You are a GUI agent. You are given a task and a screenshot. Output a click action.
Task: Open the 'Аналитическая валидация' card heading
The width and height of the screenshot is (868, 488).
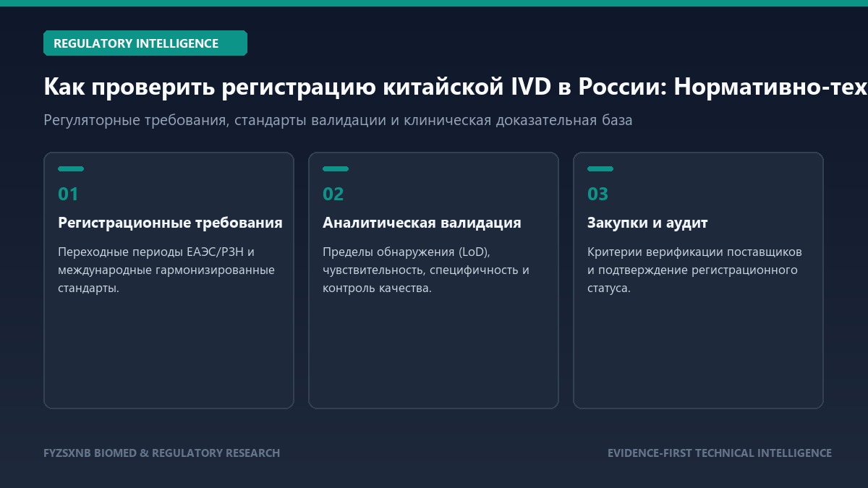click(x=422, y=223)
